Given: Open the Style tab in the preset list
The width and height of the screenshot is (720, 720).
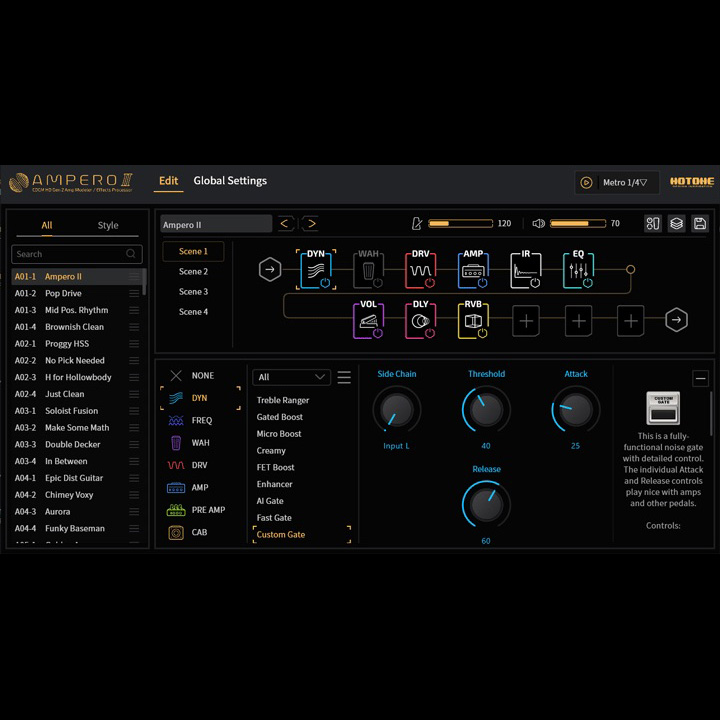Looking at the screenshot, I should point(108,226).
